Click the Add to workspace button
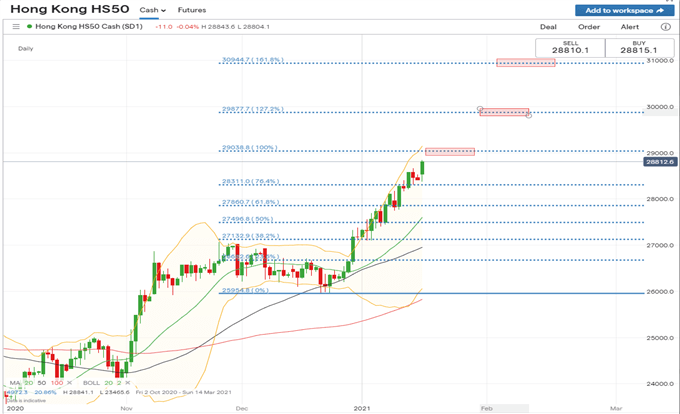 (x=624, y=10)
